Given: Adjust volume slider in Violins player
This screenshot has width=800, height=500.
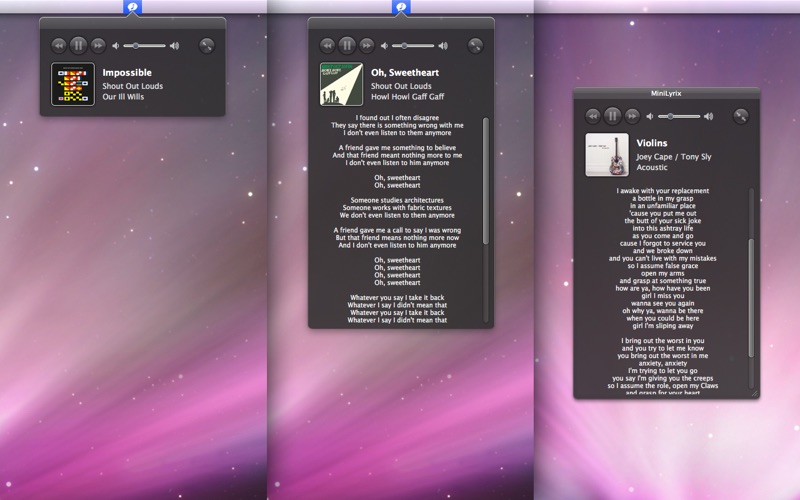Looking at the screenshot, I should coord(679,116).
